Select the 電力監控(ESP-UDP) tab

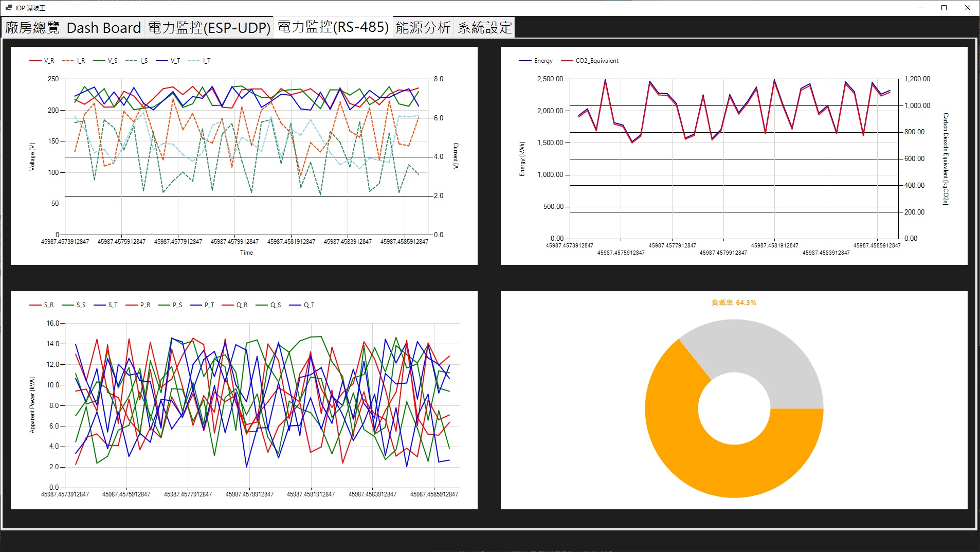pos(209,28)
